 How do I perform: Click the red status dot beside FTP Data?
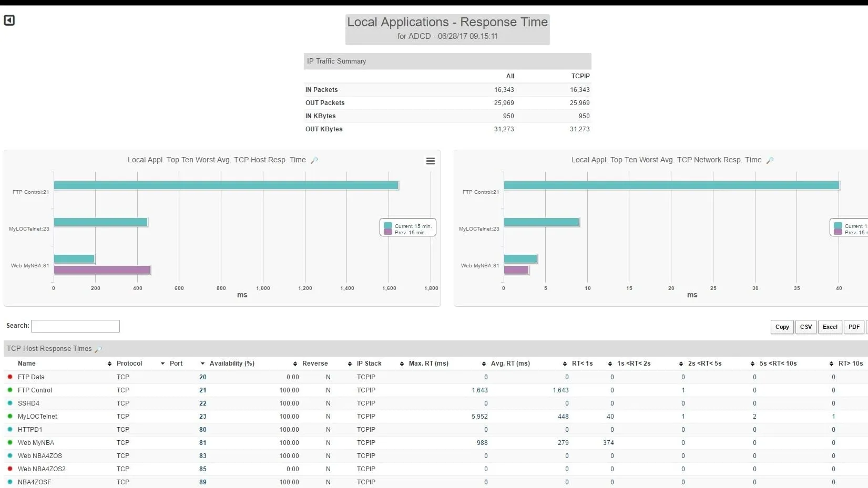click(9, 377)
